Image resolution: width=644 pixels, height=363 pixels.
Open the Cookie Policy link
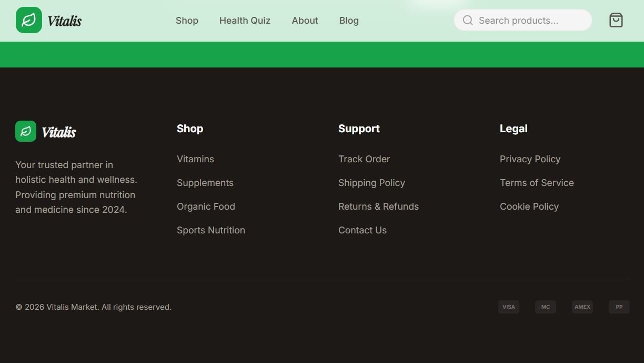pyautogui.click(x=529, y=207)
